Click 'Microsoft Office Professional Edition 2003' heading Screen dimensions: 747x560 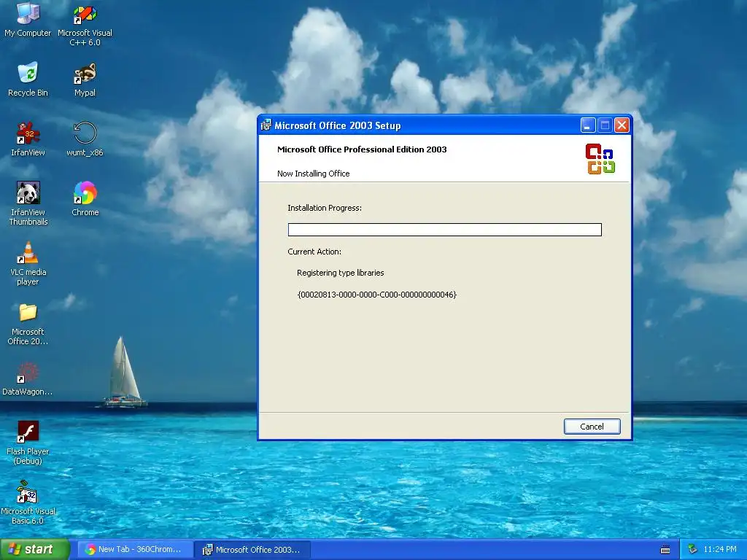tap(362, 149)
